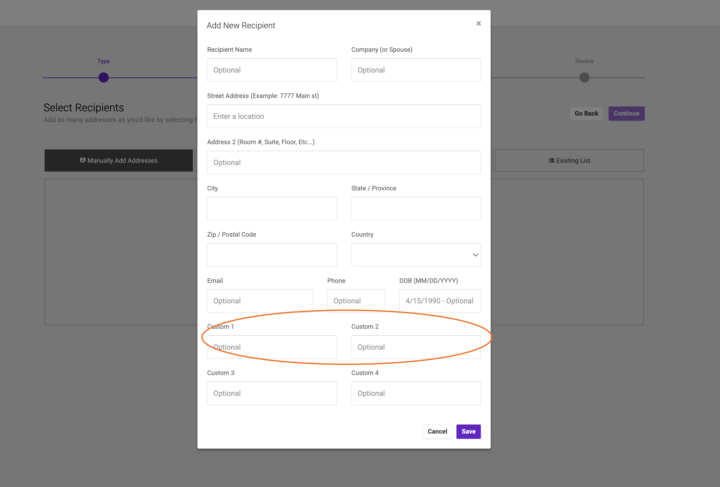Open the Country dropdown
Viewport: 720px width, 487px height.
coord(415,255)
